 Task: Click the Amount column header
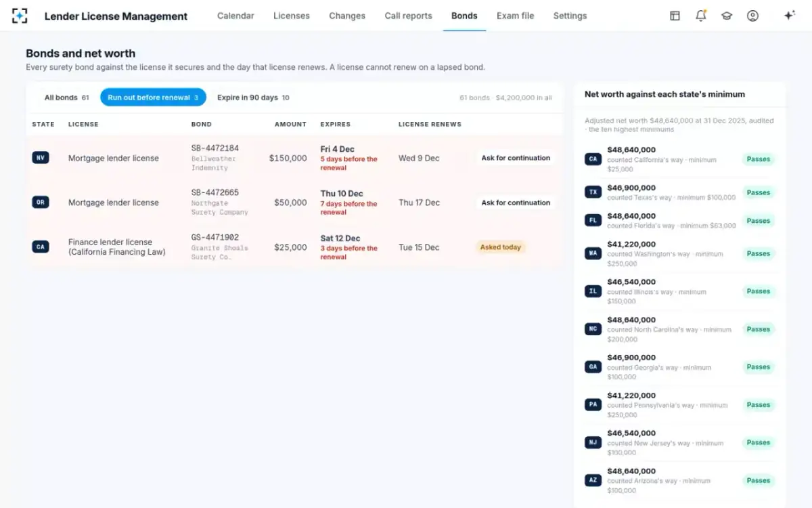(290, 124)
